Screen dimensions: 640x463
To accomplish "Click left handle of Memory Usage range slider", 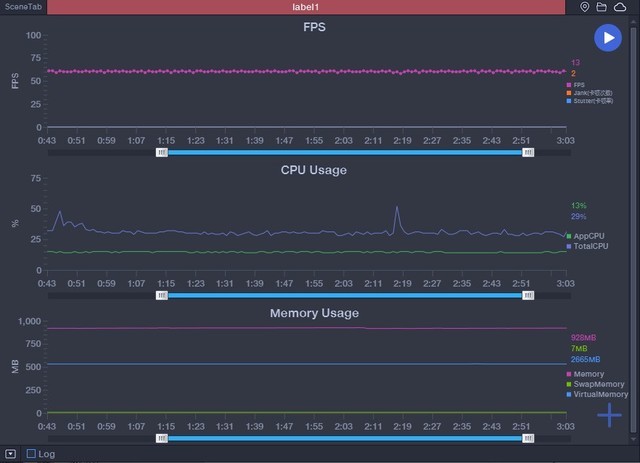I will pyautogui.click(x=162, y=438).
